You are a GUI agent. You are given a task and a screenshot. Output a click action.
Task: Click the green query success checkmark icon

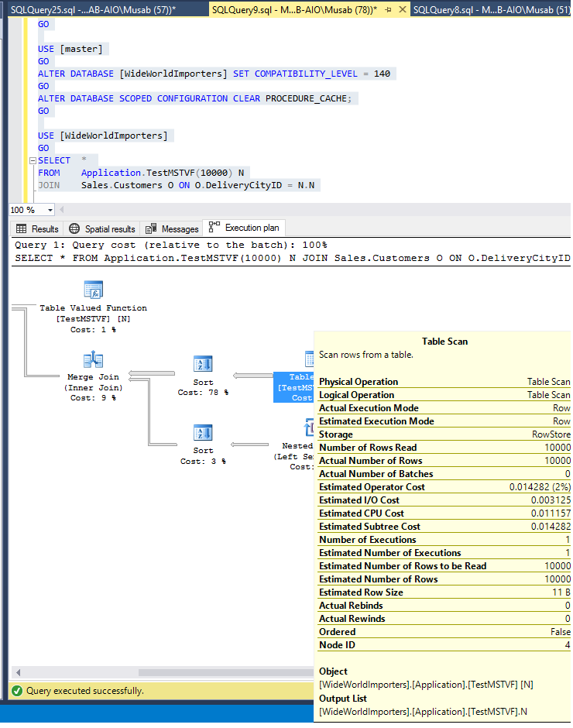(16, 691)
